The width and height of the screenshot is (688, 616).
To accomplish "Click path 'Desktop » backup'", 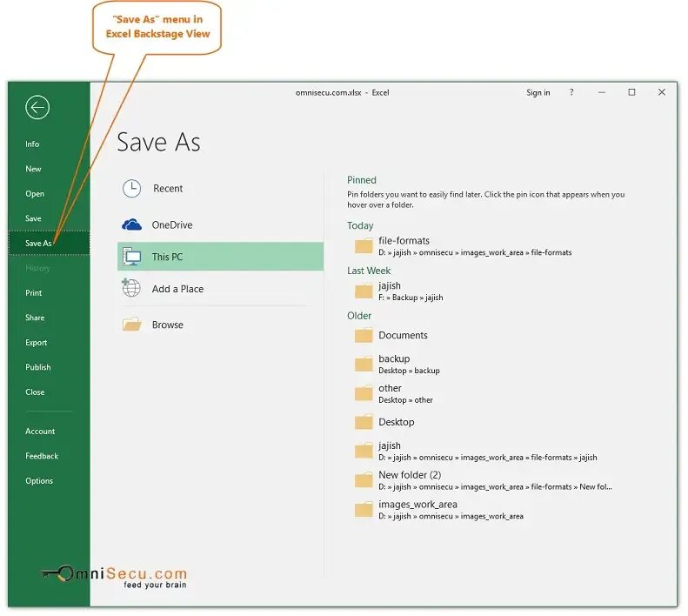I will pos(409,371).
